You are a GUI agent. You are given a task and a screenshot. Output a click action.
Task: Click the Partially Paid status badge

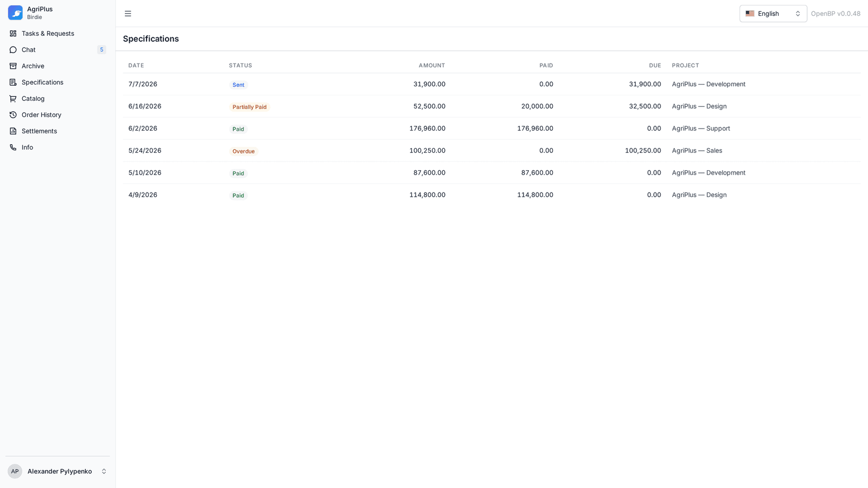pyautogui.click(x=250, y=107)
